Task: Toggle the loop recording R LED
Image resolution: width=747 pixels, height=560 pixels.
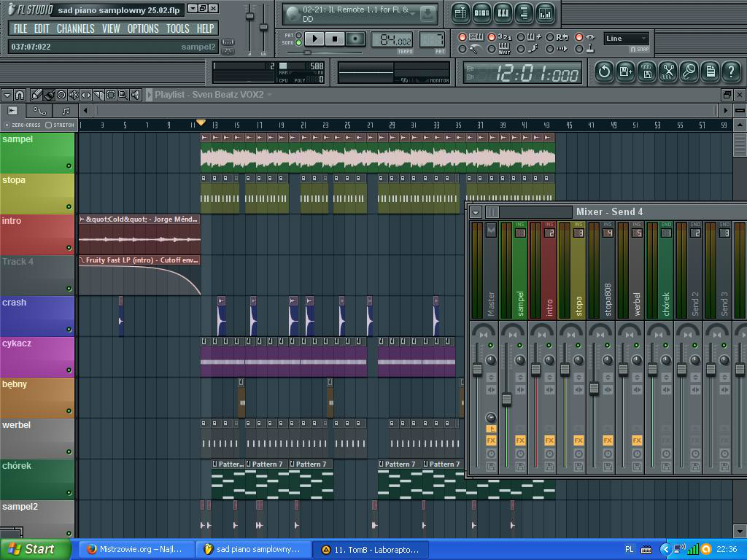Action: (x=550, y=37)
